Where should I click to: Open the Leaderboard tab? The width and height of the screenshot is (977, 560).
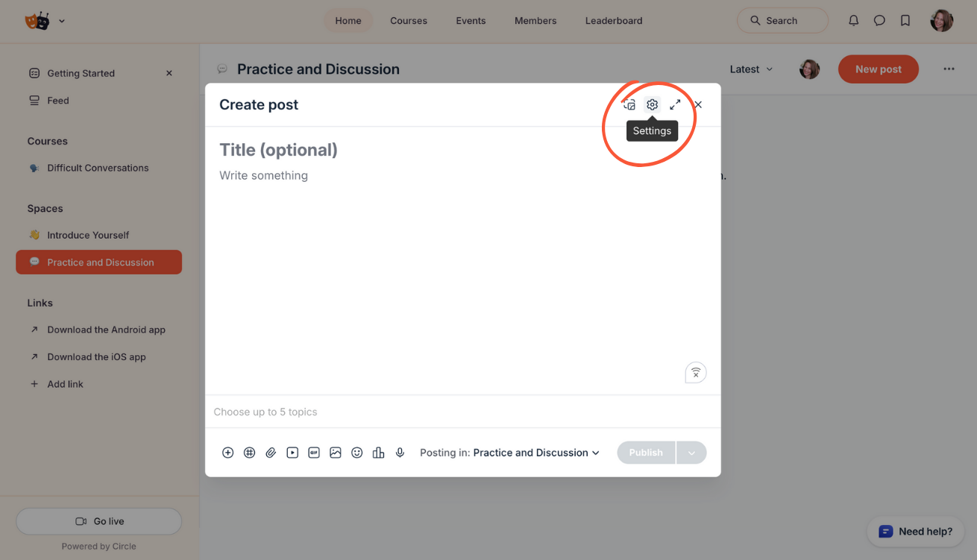[613, 21]
